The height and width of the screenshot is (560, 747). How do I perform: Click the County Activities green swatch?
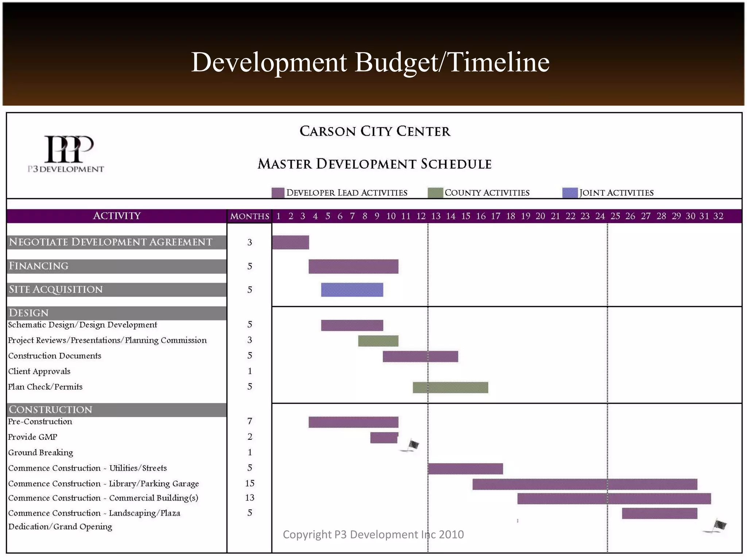tap(436, 193)
